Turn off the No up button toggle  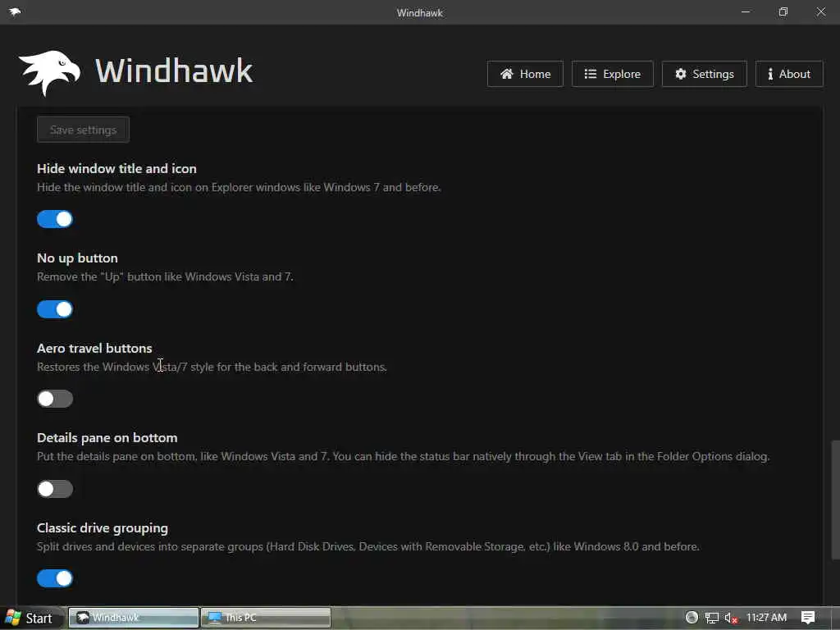[x=55, y=309]
